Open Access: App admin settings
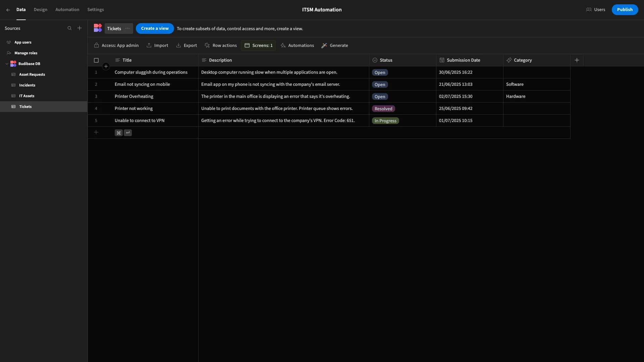 coord(116,46)
